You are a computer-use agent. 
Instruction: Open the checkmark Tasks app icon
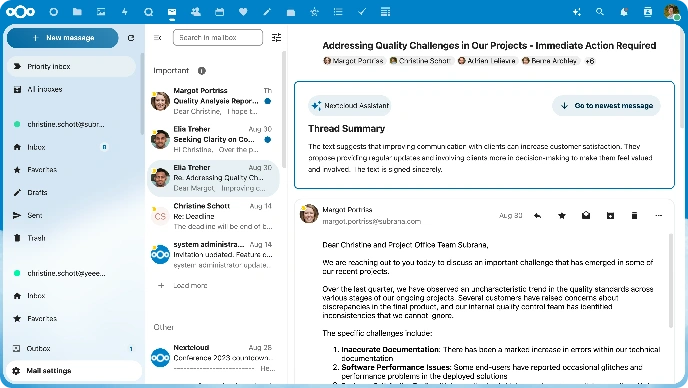(362, 12)
